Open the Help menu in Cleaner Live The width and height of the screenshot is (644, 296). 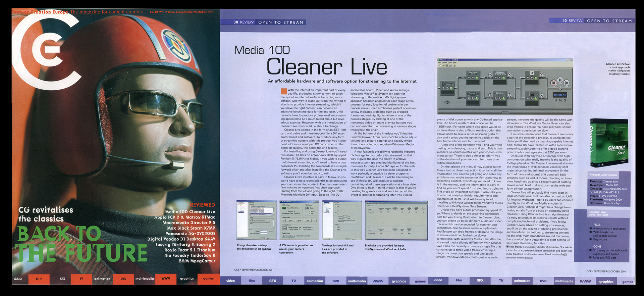[454, 63]
